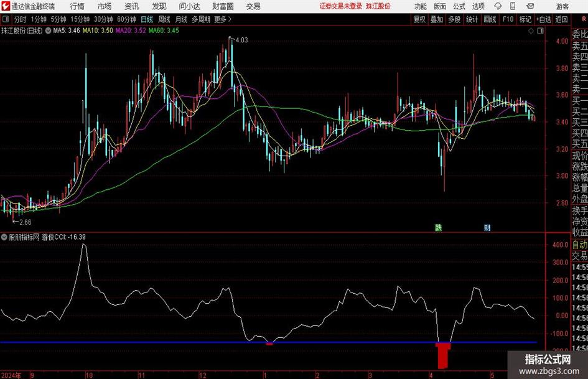The height and width of the screenshot is (379, 588).
Task: Click the MA20: 3.52 value
Action: [x=131, y=30]
